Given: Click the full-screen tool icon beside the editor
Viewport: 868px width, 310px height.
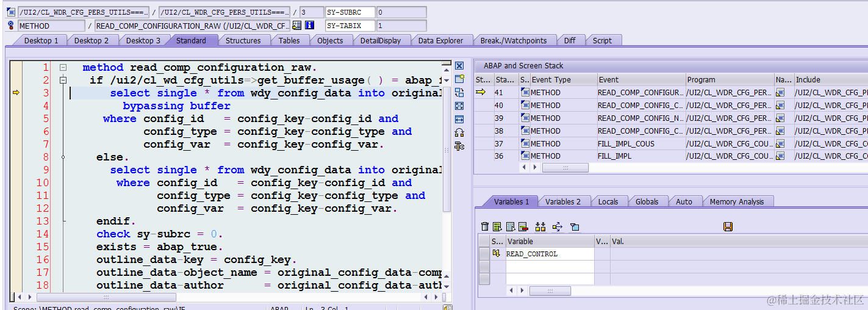Looking at the screenshot, I should 459,106.
